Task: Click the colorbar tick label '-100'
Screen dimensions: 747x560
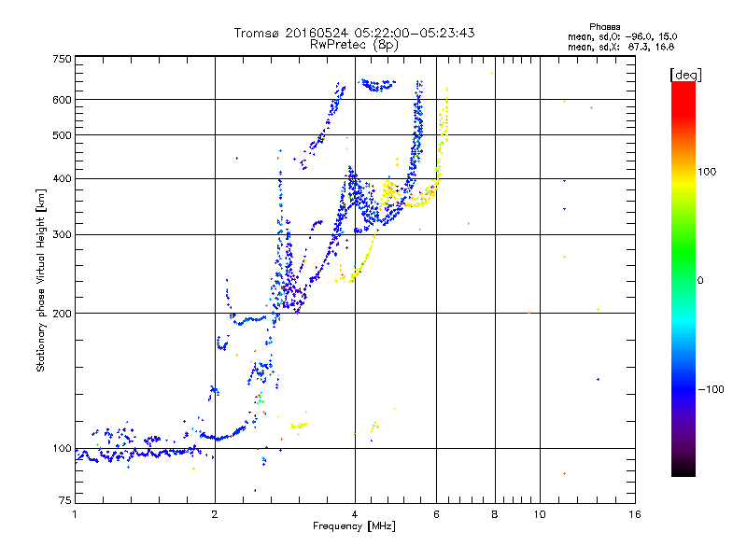Action: point(711,389)
